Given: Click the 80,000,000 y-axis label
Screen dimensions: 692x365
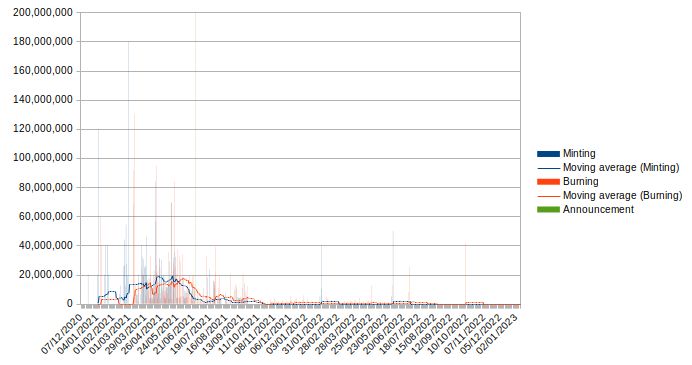Looking at the screenshot, I should point(45,187).
